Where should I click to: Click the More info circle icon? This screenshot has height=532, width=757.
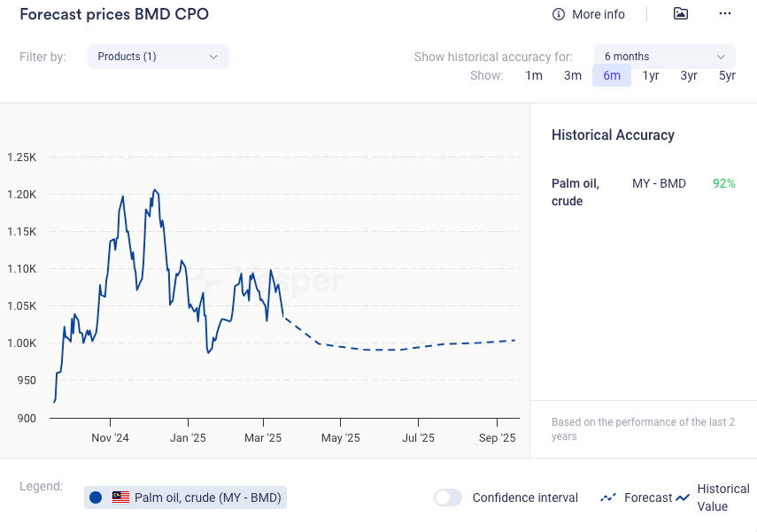coord(558,14)
